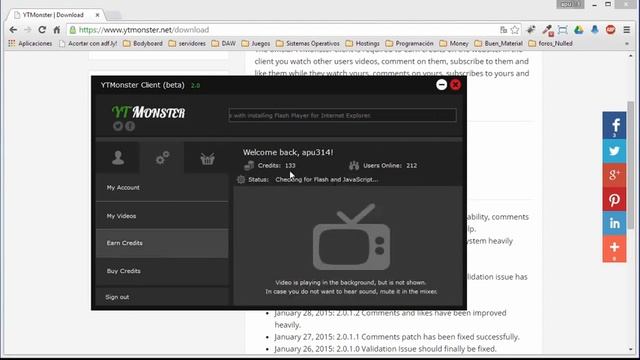Viewport: 640px width, 360px height.
Task: Click the Users Online binoculars icon
Action: 354,166
